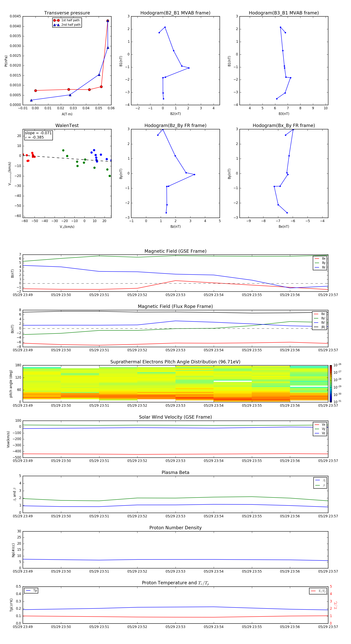Select the Bz' legend entry
This screenshot has height=644, width=351.
tap(320, 323)
